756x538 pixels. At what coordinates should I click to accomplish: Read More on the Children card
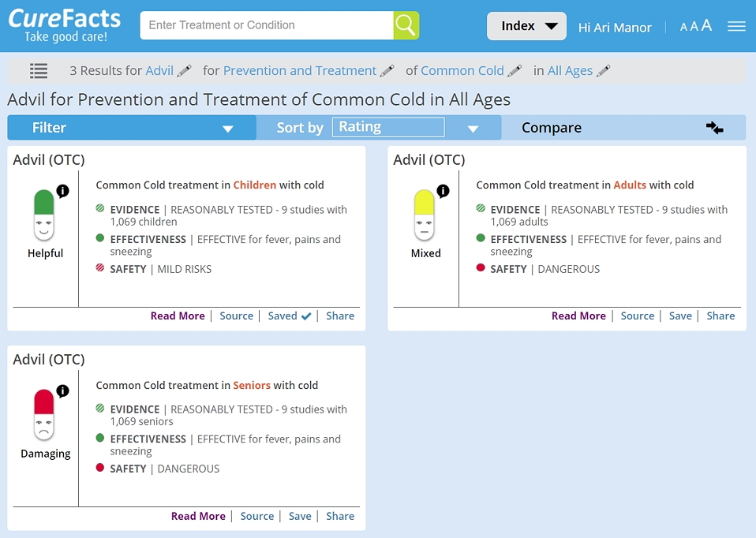point(178,316)
